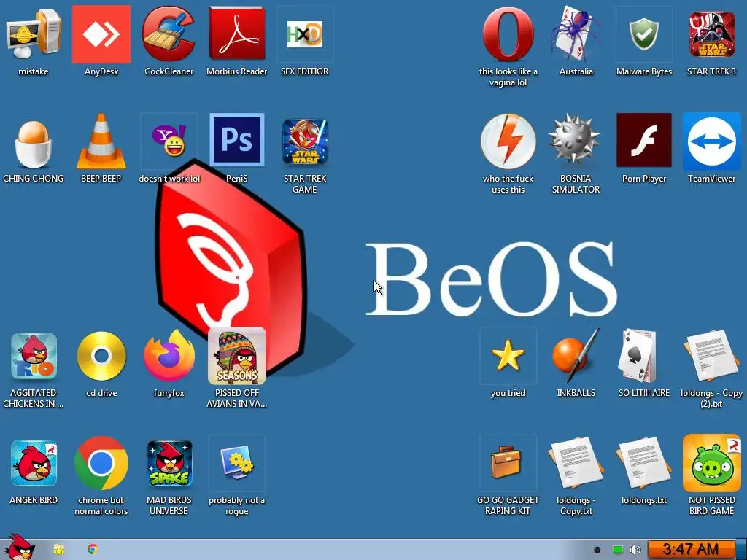Open the volume speaker tray icon
Screen dimensions: 747x560
coord(635,550)
